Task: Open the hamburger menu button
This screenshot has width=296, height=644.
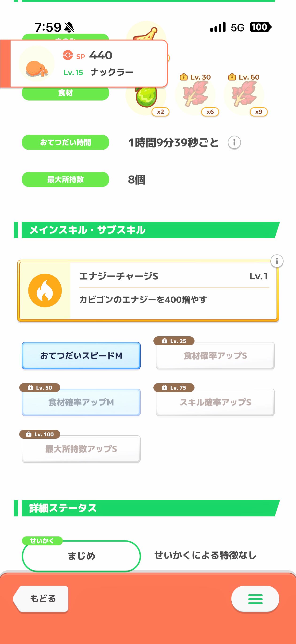Action: tap(255, 599)
